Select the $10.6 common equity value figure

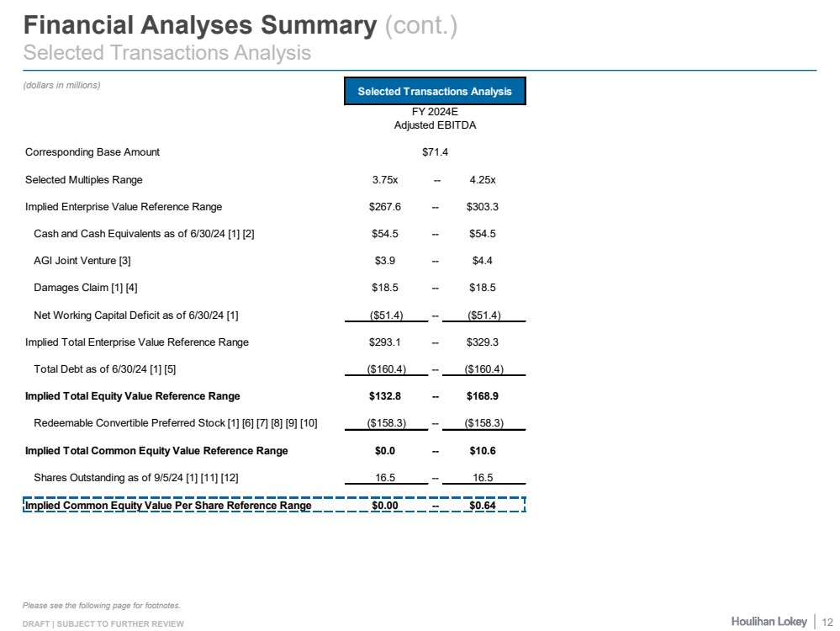(482, 451)
